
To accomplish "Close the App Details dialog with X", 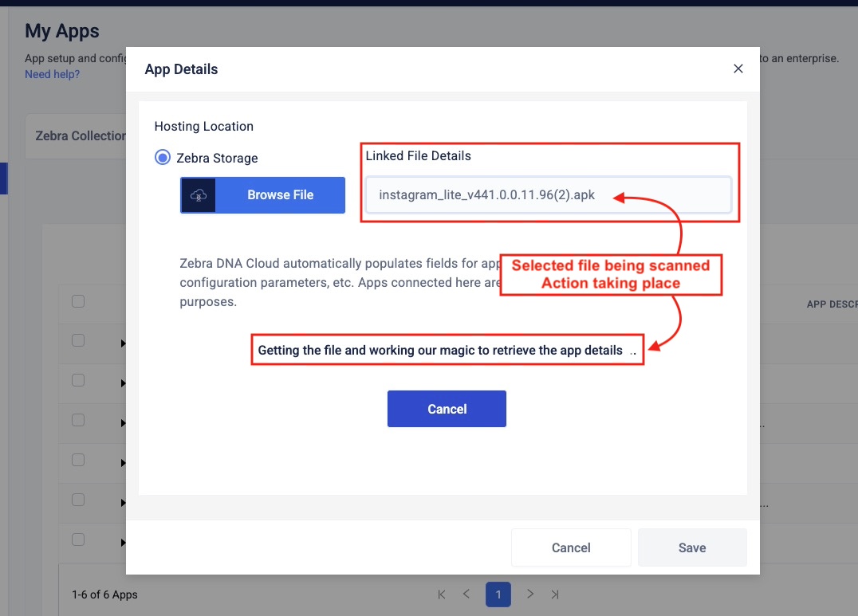I will point(738,69).
